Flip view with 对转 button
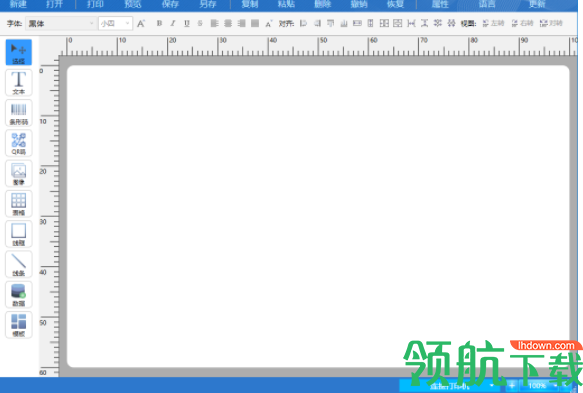The width and height of the screenshot is (583, 393). pyautogui.click(x=551, y=23)
